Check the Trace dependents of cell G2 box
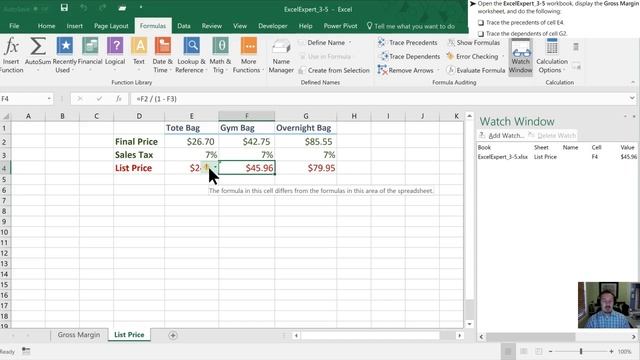 [481, 34]
